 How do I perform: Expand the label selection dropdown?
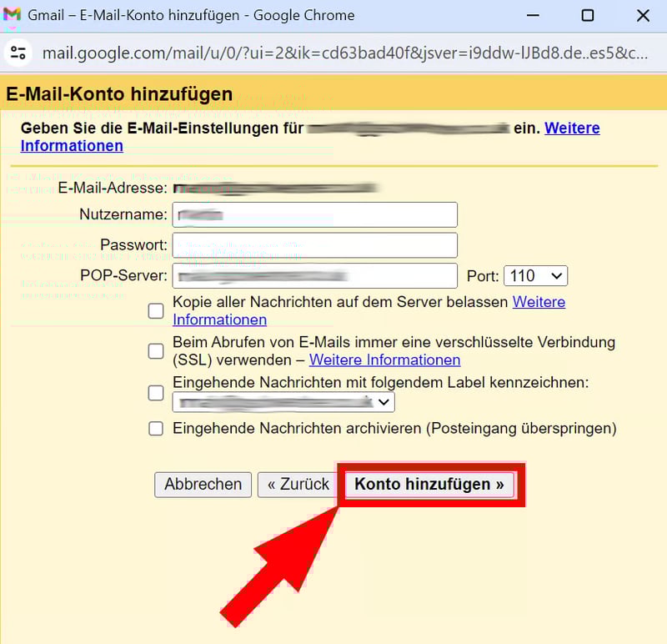pos(283,402)
